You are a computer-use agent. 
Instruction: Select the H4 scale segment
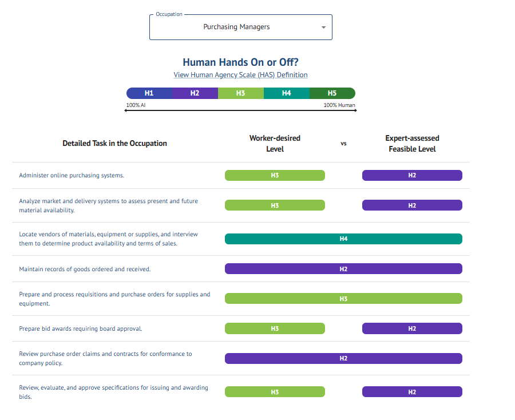pos(286,93)
